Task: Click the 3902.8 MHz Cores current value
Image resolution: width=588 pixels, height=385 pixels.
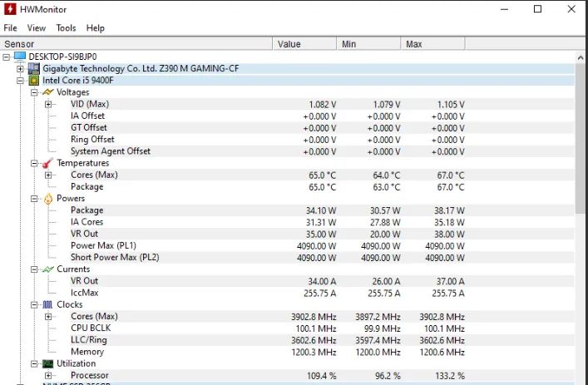Action: (x=314, y=317)
